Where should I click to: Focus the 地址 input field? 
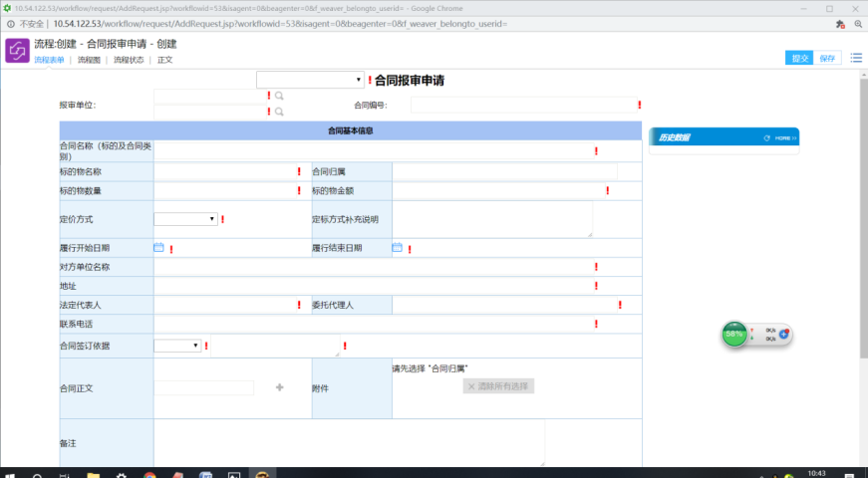pyautogui.click(x=374, y=286)
